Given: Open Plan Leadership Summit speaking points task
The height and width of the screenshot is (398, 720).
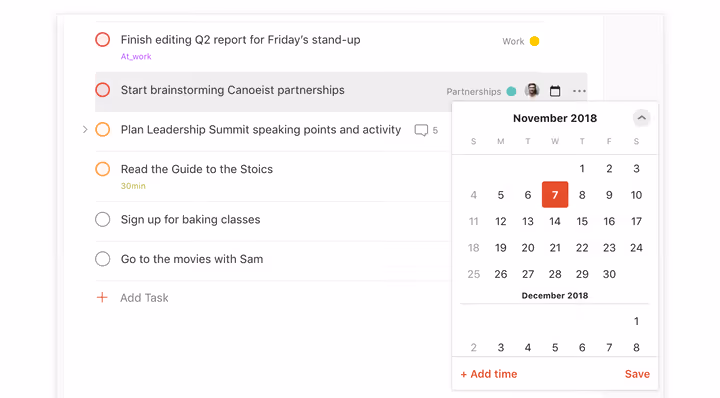Looking at the screenshot, I should pyautogui.click(x=261, y=129).
